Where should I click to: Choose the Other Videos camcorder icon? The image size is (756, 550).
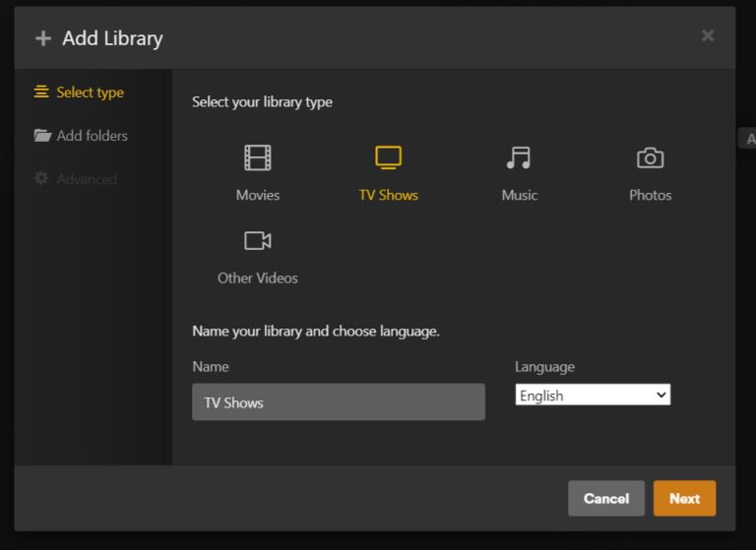[x=258, y=241]
